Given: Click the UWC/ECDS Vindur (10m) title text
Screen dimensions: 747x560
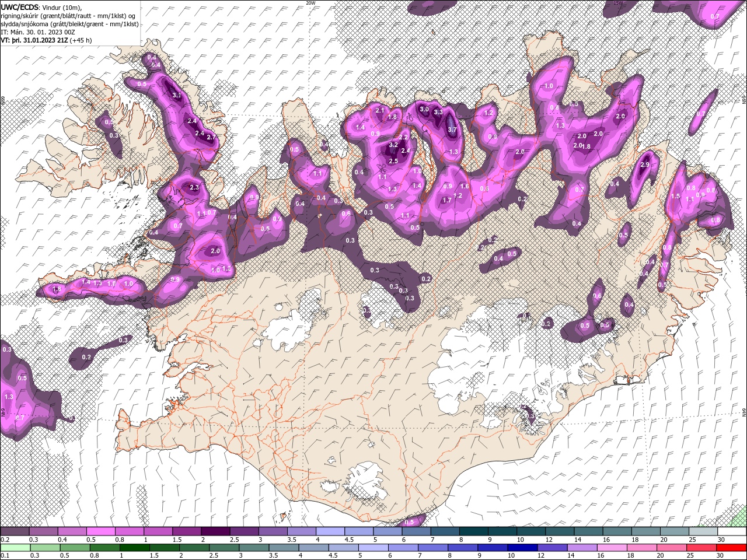Looking at the screenshot, I should [42, 7].
